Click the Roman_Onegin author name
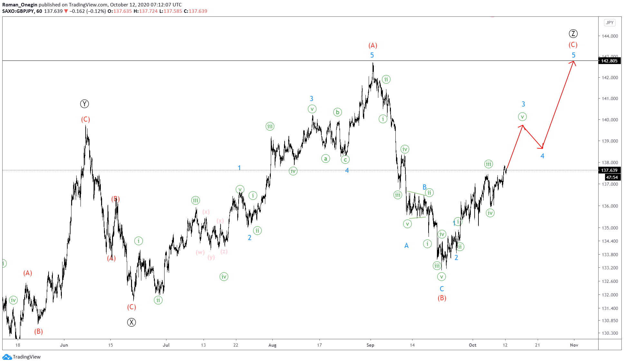The width and height of the screenshot is (624, 364). [x=20, y=5]
